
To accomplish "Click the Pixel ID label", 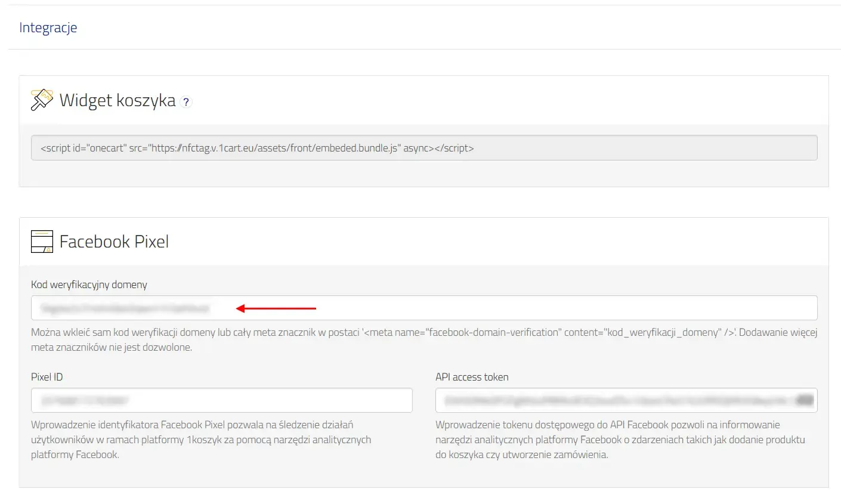I will point(47,377).
